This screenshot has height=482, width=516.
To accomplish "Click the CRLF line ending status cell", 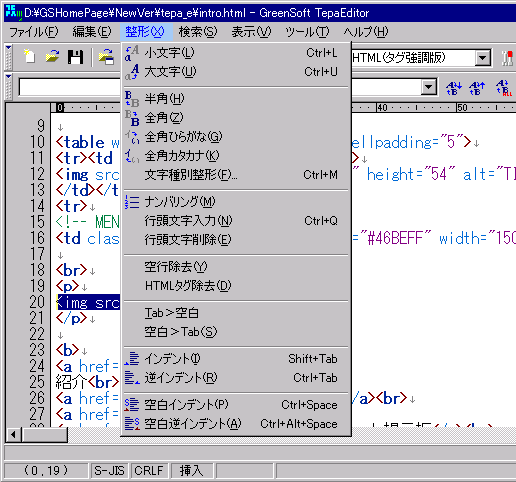I will click(149, 471).
